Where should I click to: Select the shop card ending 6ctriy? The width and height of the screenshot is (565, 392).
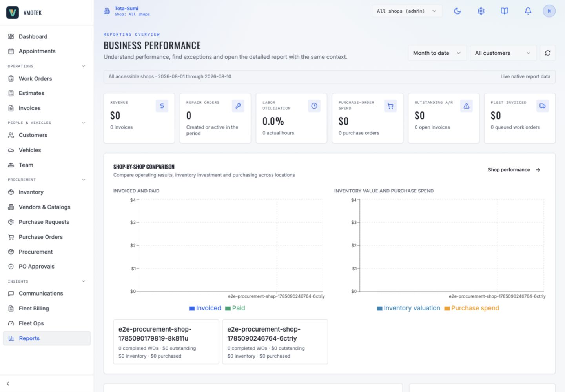click(275, 342)
